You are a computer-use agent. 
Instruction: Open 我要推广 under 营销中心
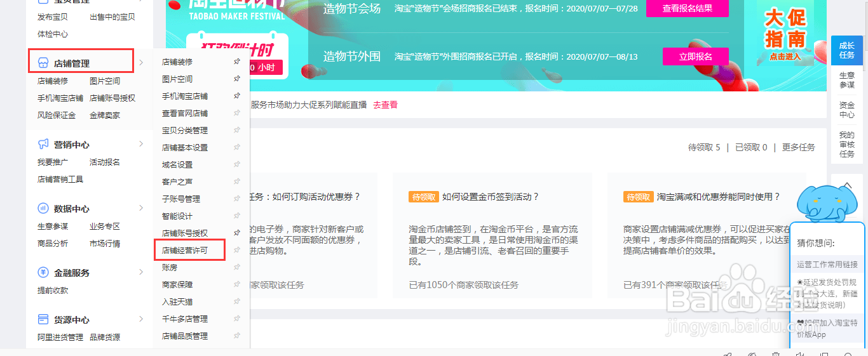click(x=53, y=162)
